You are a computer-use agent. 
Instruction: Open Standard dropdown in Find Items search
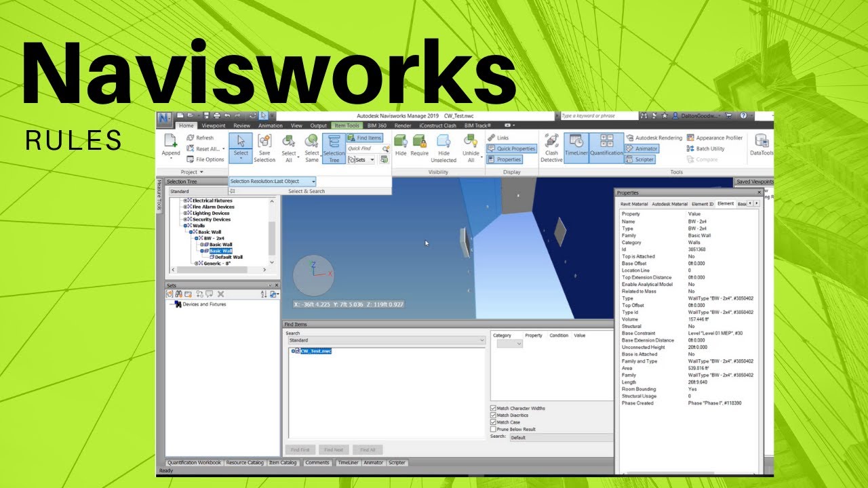[x=386, y=340]
